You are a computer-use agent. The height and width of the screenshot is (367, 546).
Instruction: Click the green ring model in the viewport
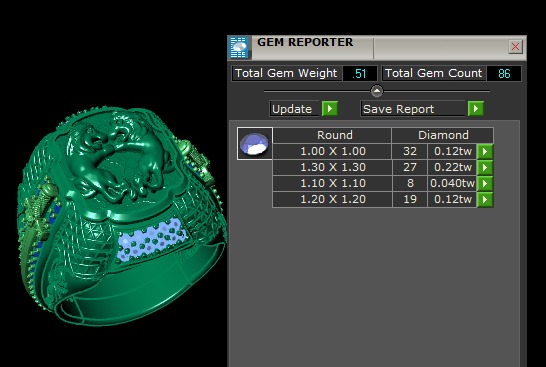[x=122, y=216]
